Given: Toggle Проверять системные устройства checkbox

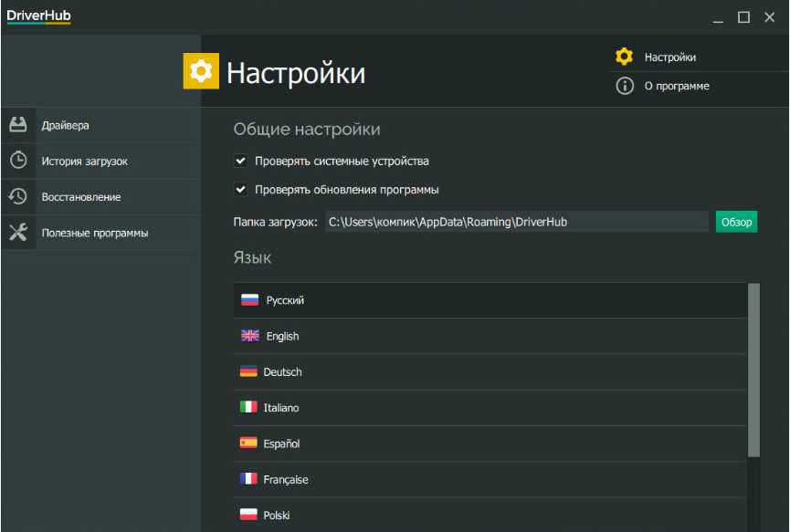Looking at the screenshot, I should pos(241,162).
